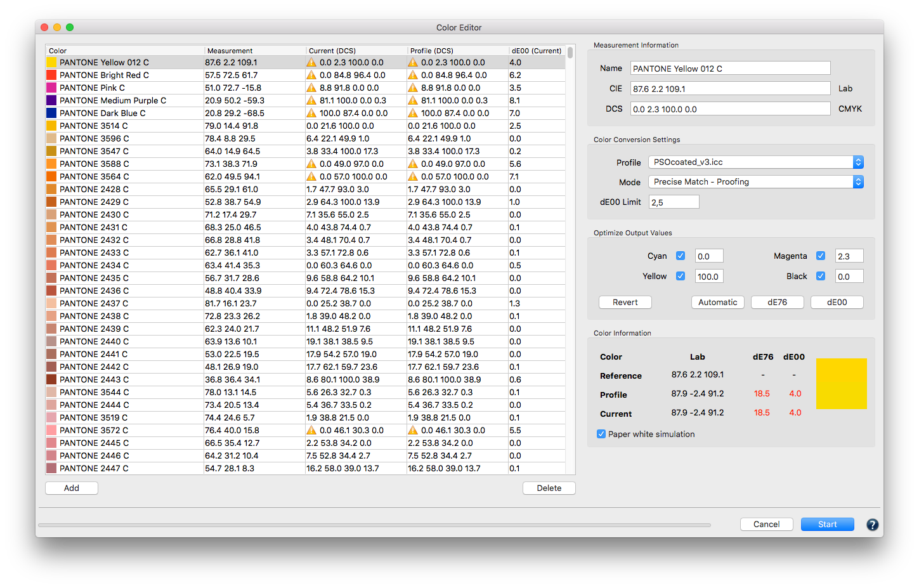Screen dimensions: 919x588
Task: Toggle the Yellow checkbox
Action: pos(681,276)
